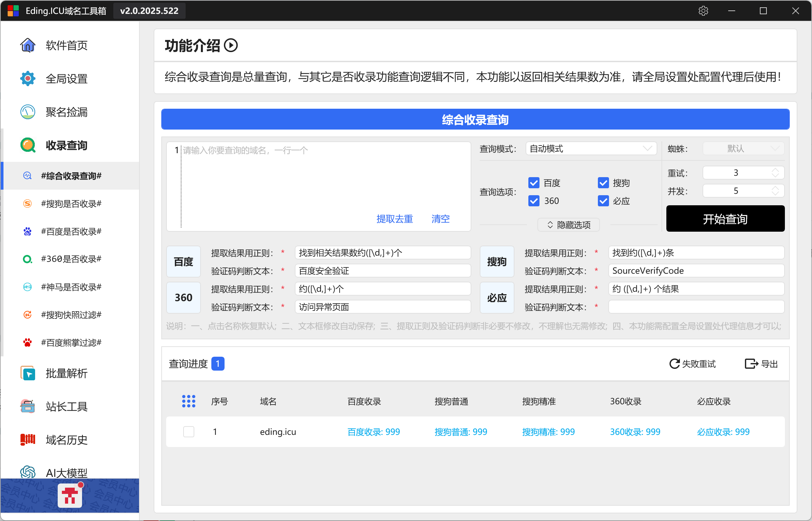Open 全局设置 gear icon in sidebar
This screenshot has height=521, width=812.
click(x=28, y=78)
